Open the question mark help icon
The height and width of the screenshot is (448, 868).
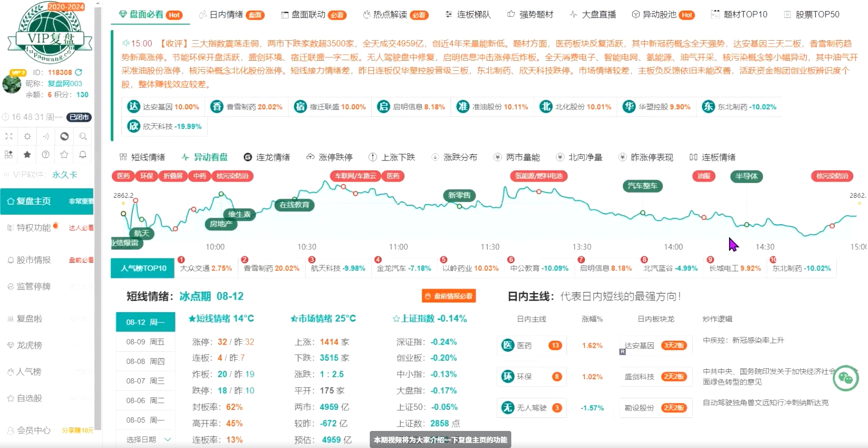pyautogui.click(x=46, y=155)
